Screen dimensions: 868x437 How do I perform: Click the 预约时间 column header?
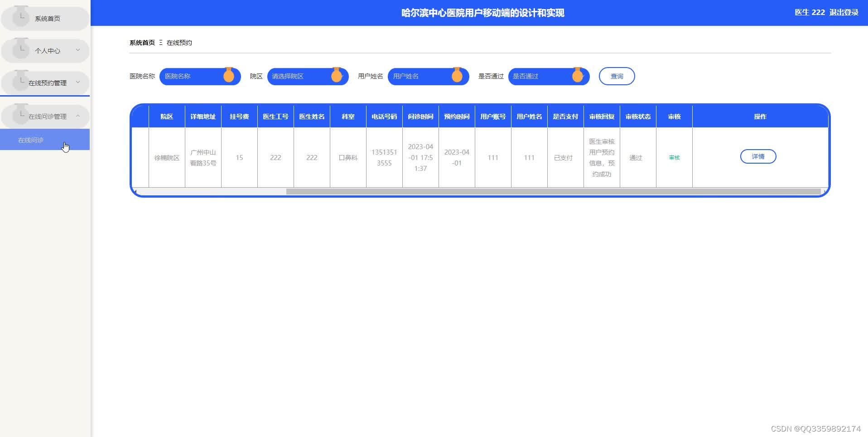pyautogui.click(x=457, y=117)
